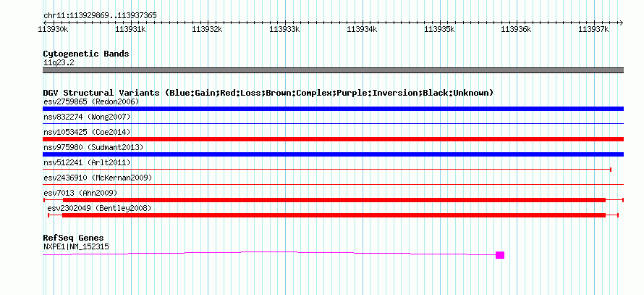Click the nsv512241 (Arlt2011) thin red line
The image size is (644, 295).
click(x=327, y=170)
